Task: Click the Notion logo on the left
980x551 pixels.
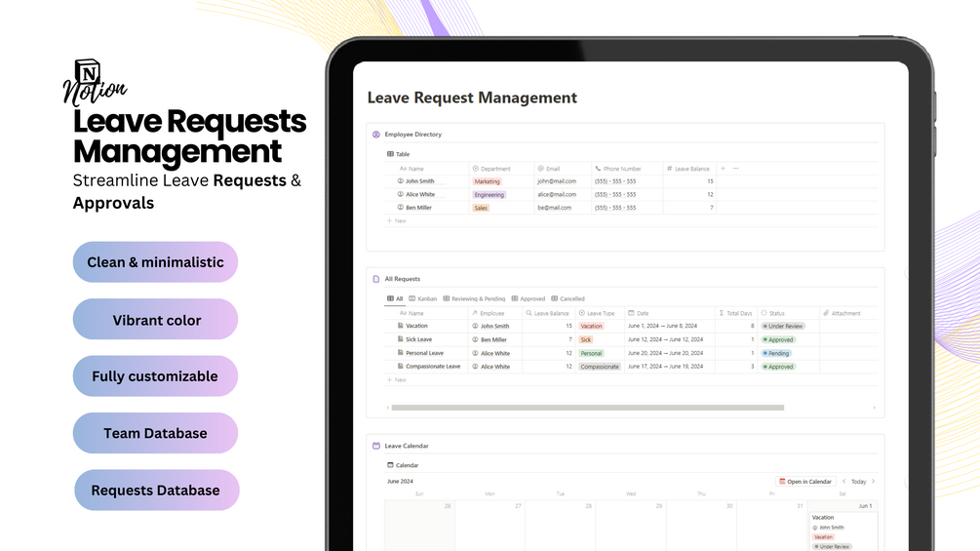Action: click(x=94, y=83)
